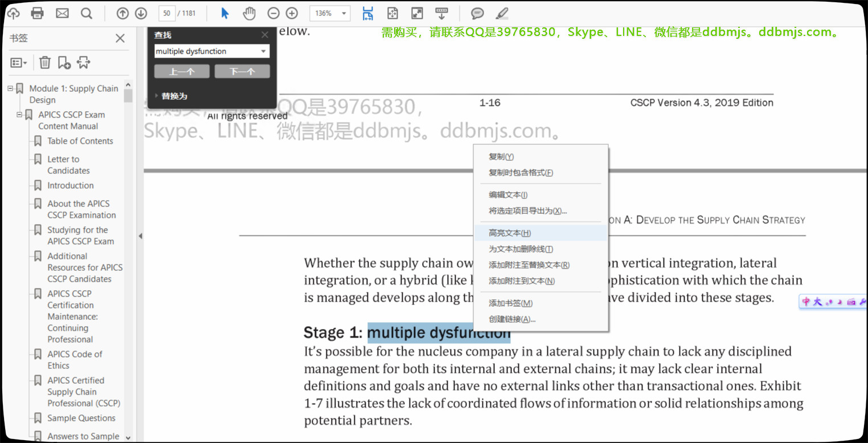Open the Sample Questions bookmark

click(81, 418)
